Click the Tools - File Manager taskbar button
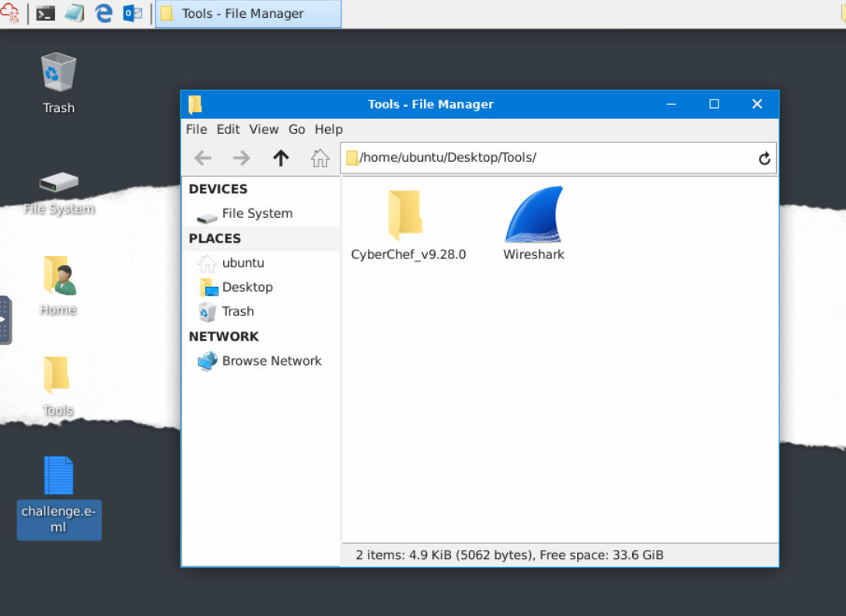The image size is (846, 616). click(248, 13)
